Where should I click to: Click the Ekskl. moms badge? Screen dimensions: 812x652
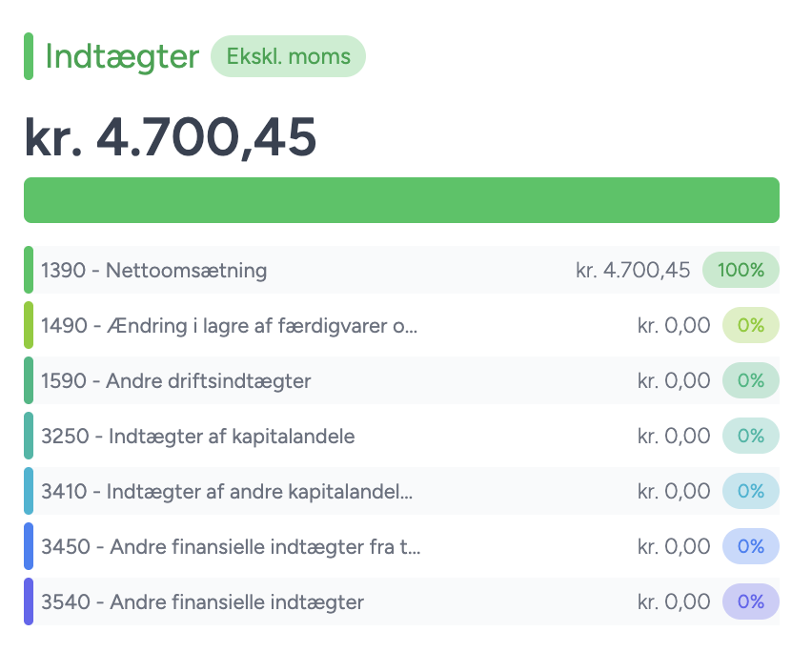(x=288, y=56)
